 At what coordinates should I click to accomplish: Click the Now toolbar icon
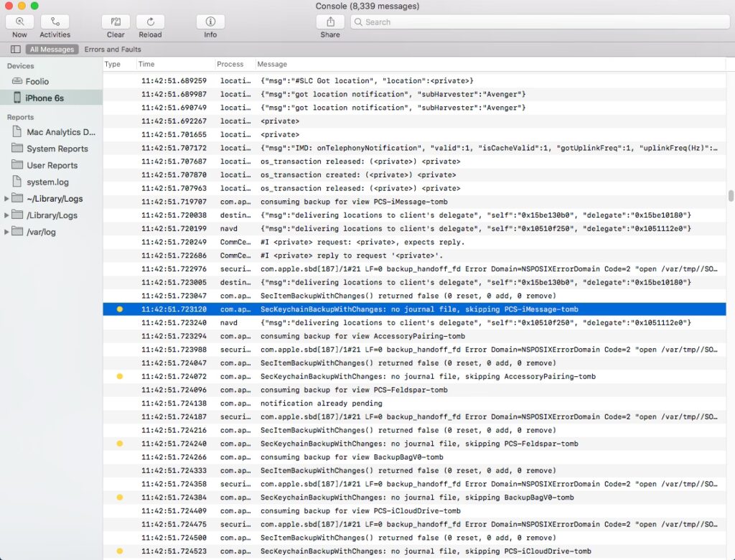click(19, 22)
